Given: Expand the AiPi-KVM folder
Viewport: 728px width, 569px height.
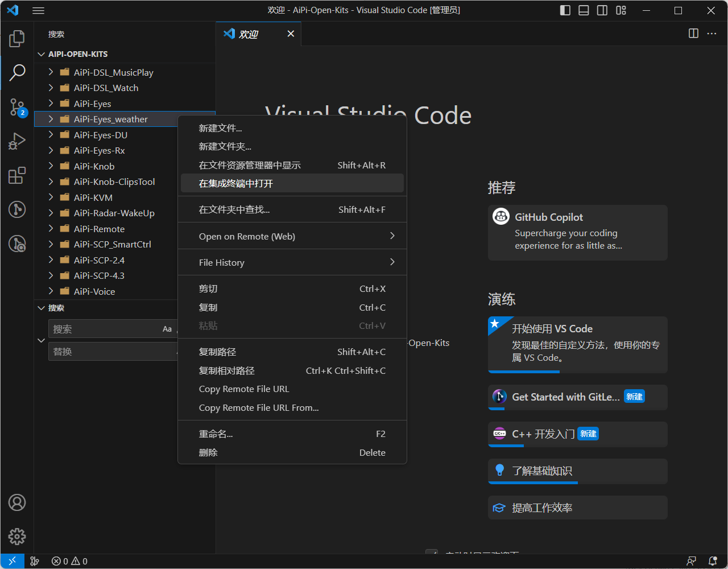Looking at the screenshot, I should point(51,197).
